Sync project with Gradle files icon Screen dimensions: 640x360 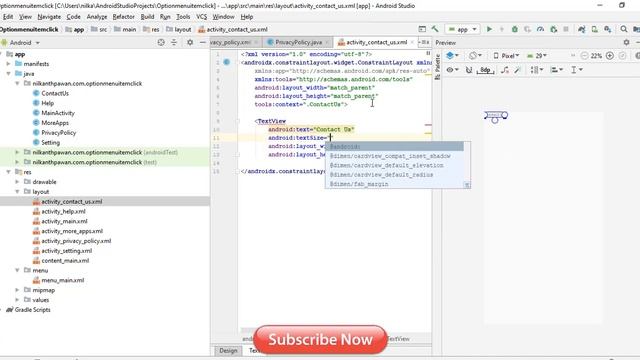pos(582,29)
